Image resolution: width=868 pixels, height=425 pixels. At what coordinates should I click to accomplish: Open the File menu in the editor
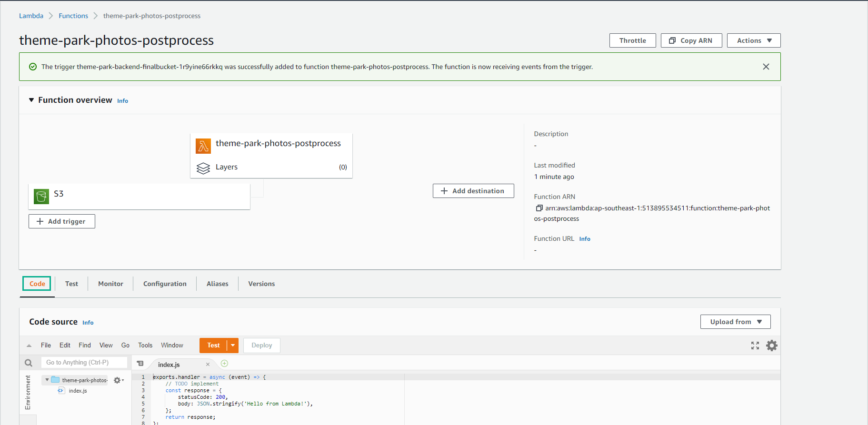(46, 346)
